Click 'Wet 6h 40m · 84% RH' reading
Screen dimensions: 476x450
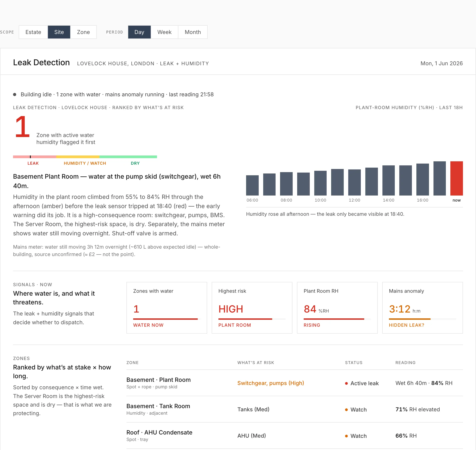click(x=424, y=383)
